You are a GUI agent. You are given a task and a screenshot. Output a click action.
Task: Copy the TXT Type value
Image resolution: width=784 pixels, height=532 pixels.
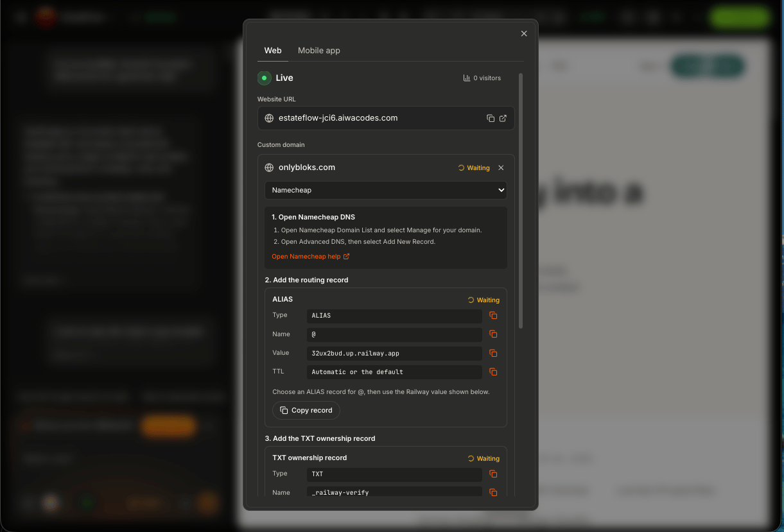(493, 474)
